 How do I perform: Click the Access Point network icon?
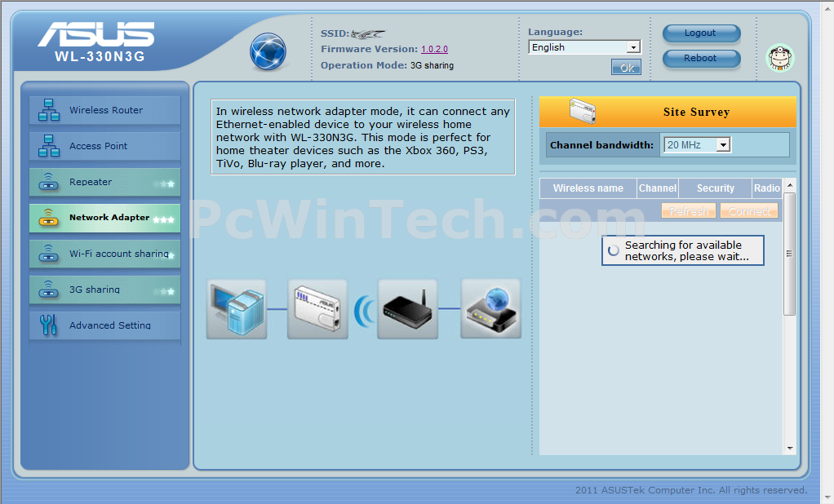[x=49, y=146]
